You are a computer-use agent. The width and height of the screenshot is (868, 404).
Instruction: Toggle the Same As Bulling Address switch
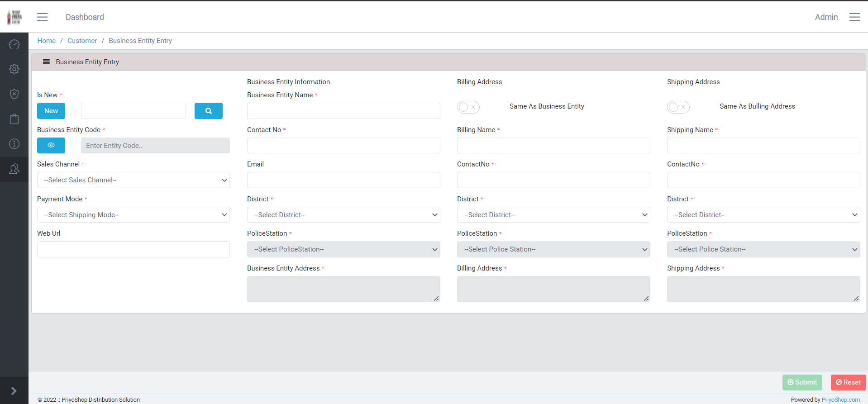click(678, 107)
